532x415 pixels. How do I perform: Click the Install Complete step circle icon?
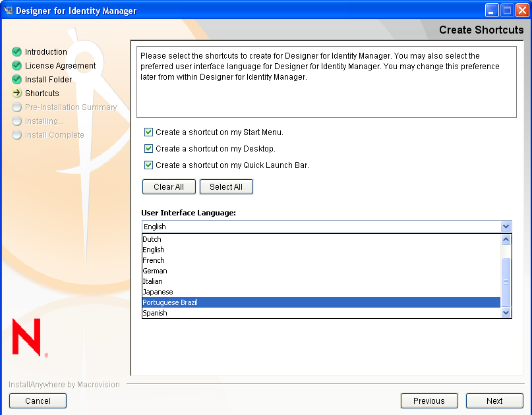tap(16, 134)
